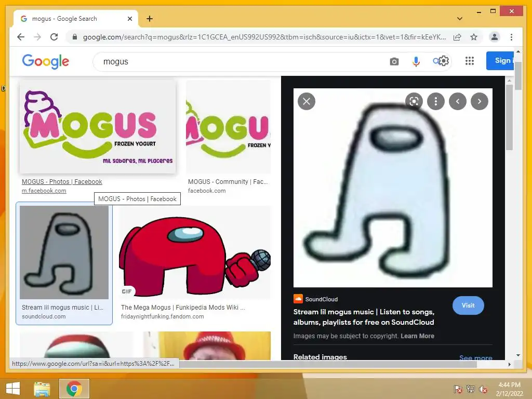Viewport: 532px width, 399px height.
Task: Click the Learn More copyright link
Action: coord(417,336)
